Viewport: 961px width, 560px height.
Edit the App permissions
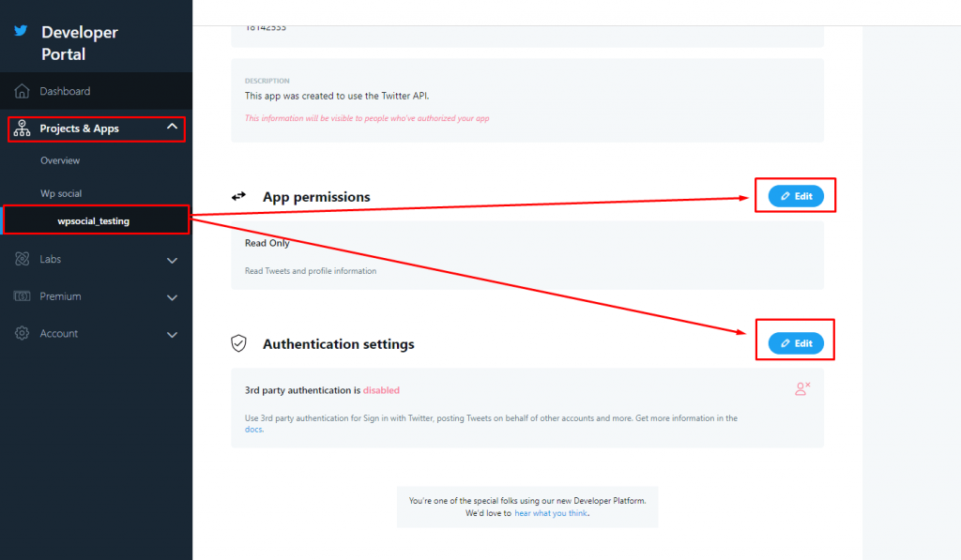coord(796,196)
